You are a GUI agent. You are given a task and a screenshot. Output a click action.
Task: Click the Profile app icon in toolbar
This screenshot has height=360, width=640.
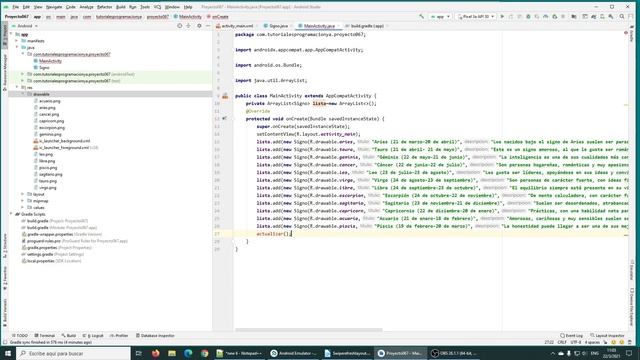[x=546, y=17]
